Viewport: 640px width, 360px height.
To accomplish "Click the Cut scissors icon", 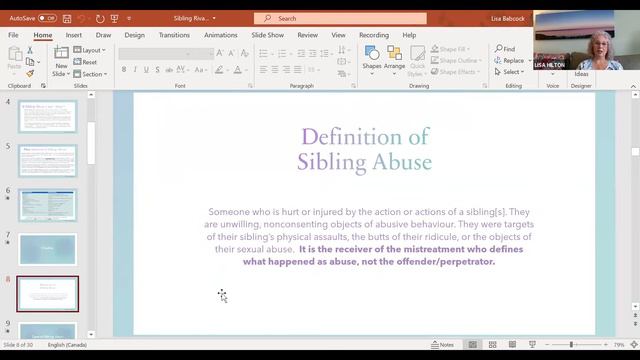I will click(x=30, y=50).
